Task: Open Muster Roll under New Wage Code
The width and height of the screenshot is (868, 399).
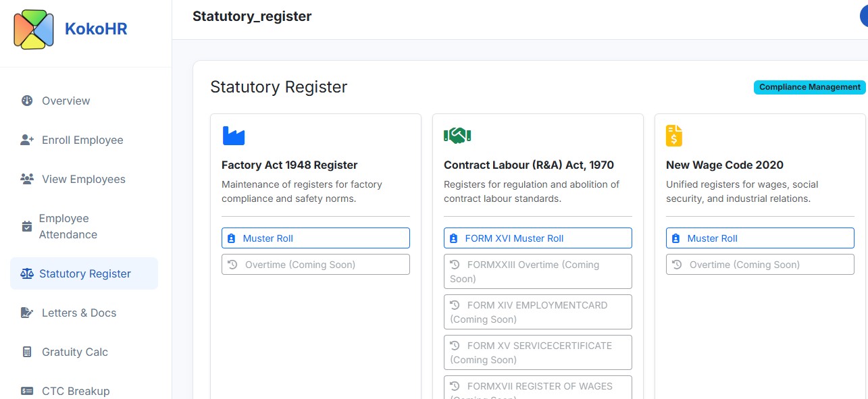Action: click(760, 238)
